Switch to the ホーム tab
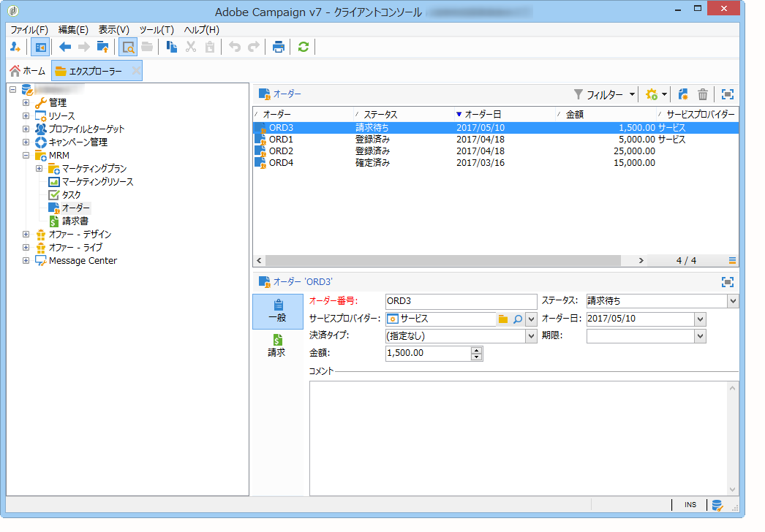765x532 pixels. (28, 71)
